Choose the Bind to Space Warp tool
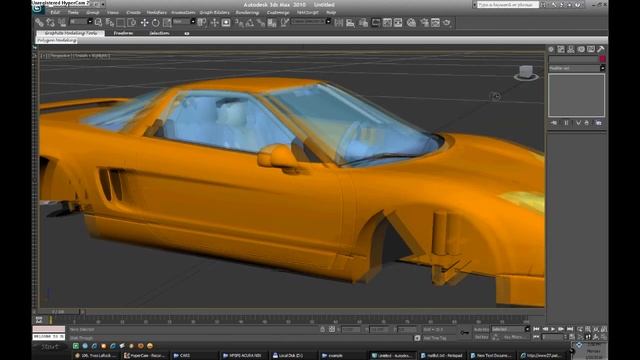Screen dimensions: 640x360 [x=62, y=22]
